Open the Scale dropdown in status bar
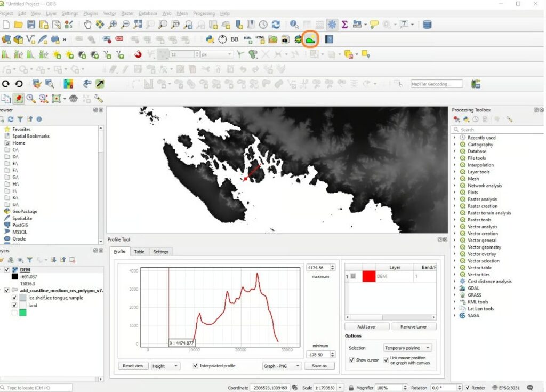546x392 pixels. click(340, 388)
